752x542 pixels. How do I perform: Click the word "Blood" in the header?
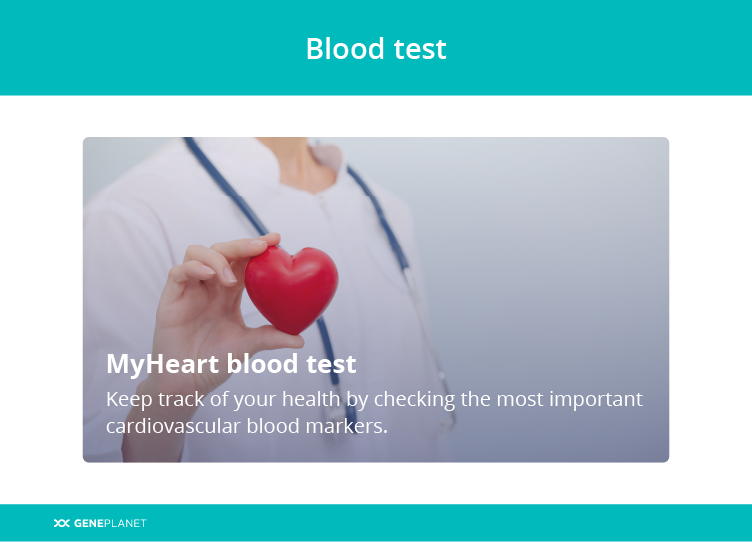[x=345, y=48]
